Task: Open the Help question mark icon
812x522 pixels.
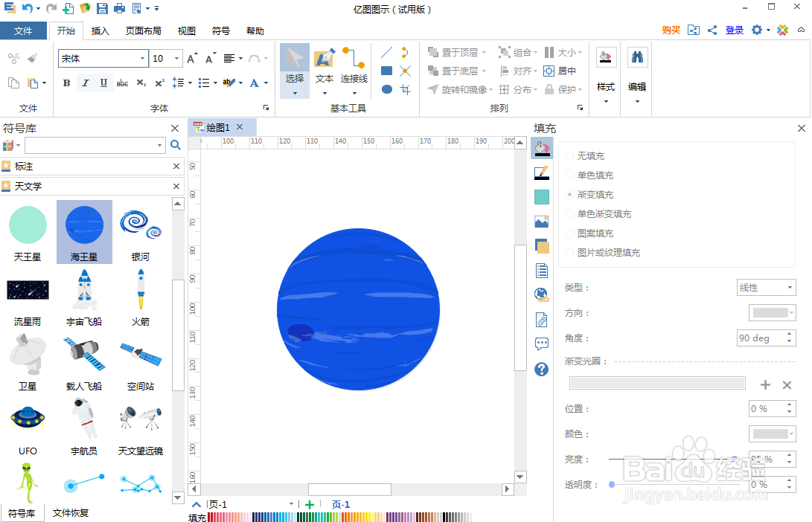Action: click(x=542, y=369)
